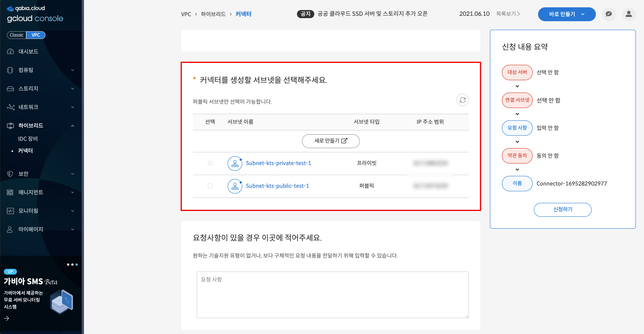Click the Dashboard icon in sidebar
The height and width of the screenshot is (334, 644).
[10, 52]
